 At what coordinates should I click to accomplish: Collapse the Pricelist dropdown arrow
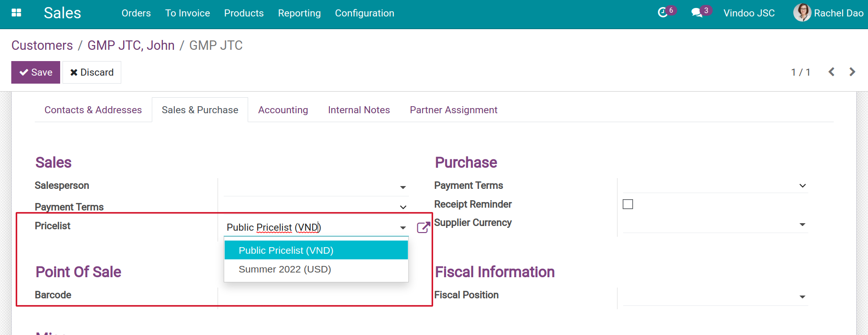(x=403, y=228)
